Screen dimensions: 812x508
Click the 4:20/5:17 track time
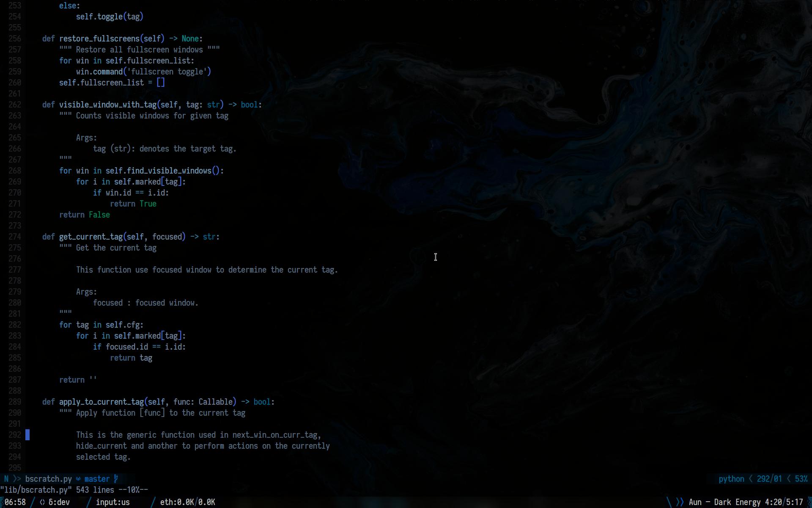pyautogui.click(x=784, y=502)
